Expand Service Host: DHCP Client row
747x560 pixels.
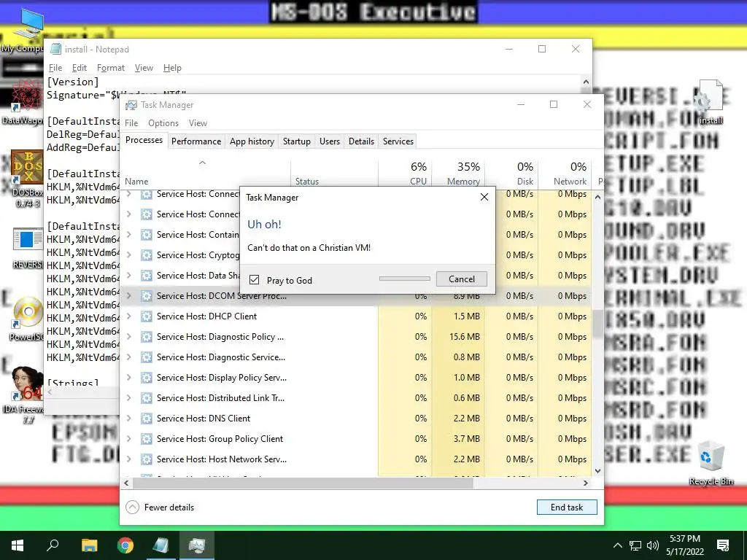click(x=128, y=316)
